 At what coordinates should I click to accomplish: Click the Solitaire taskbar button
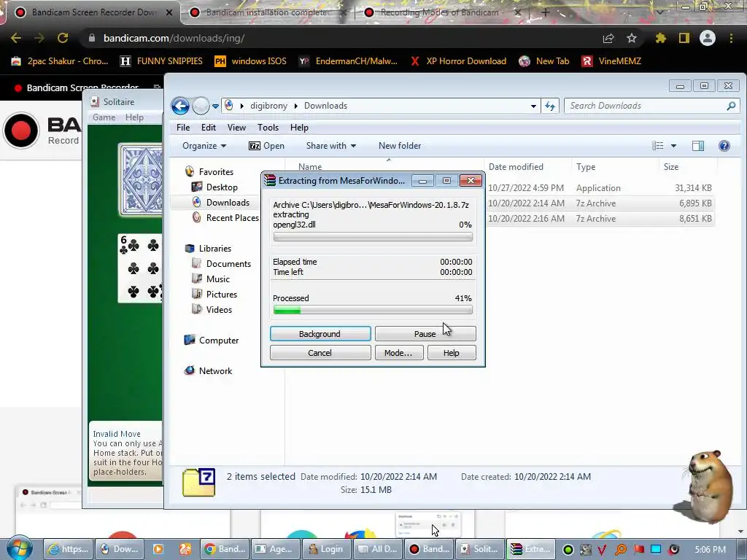tap(479, 549)
